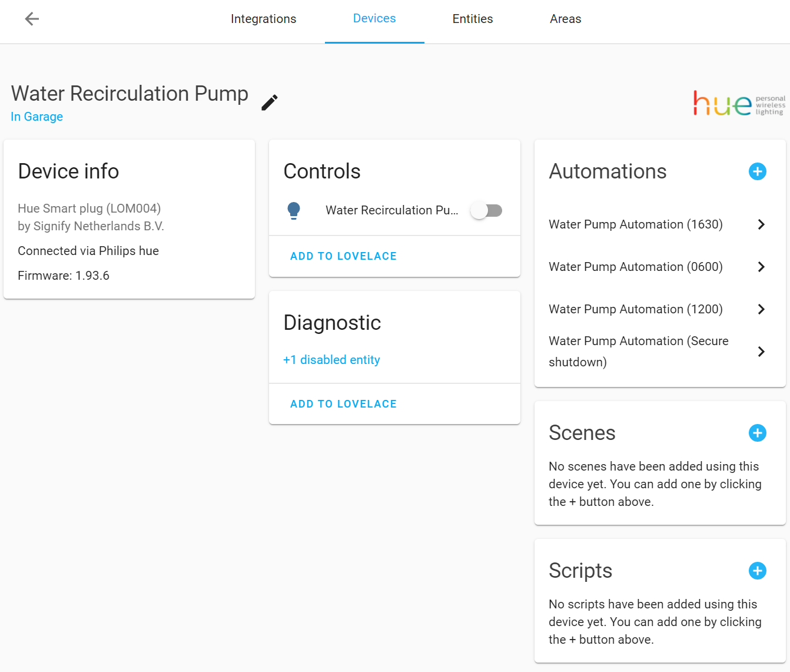Open the Secure shutdown automation chevron
The width and height of the screenshot is (790, 672).
[761, 352]
